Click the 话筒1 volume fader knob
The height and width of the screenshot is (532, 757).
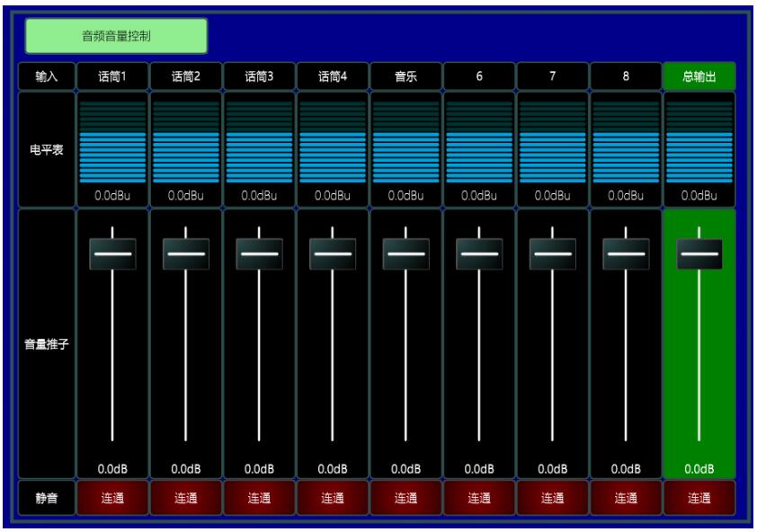(x=112, y=254)
